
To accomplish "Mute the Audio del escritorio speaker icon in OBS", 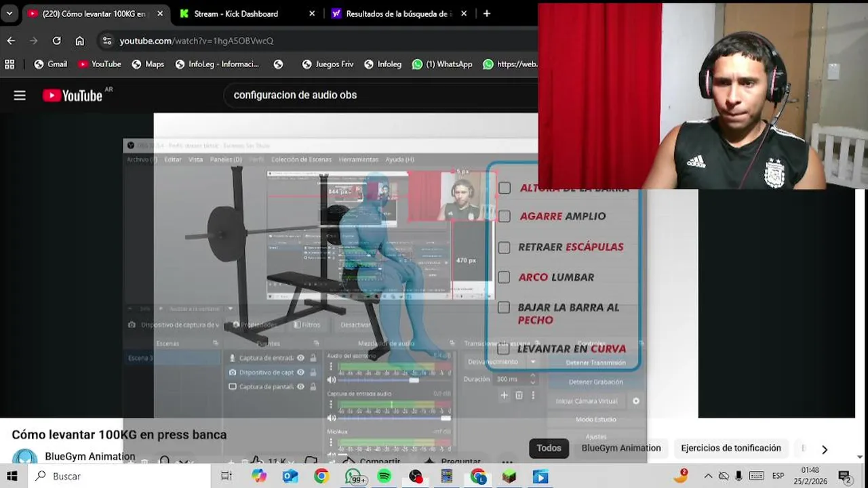I will [332, 380].
